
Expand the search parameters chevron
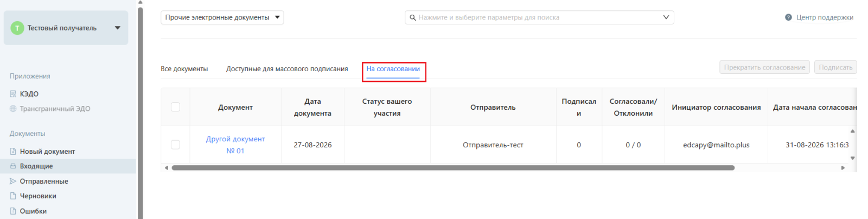tap(666, 17)
